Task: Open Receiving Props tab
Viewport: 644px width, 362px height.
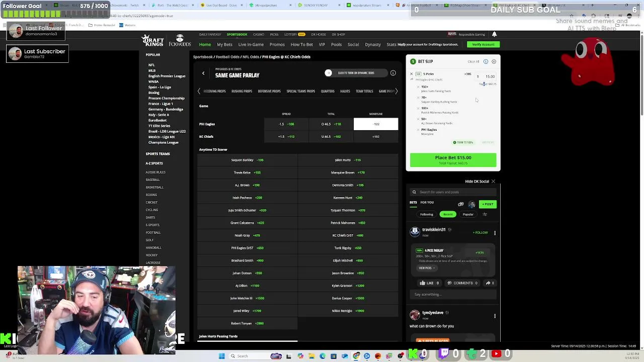Action: pyautogui.click(x=214, y=92)
